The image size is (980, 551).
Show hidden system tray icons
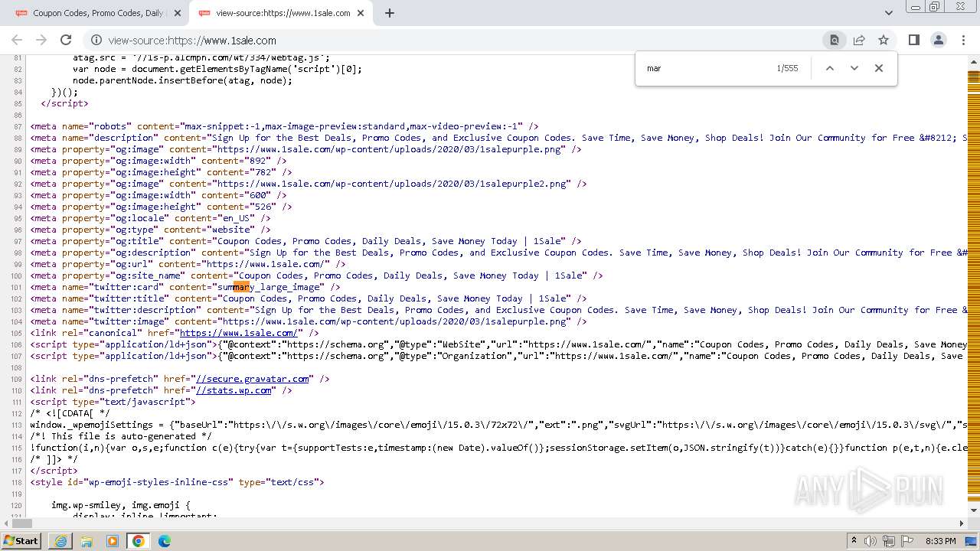(x=854, y=541)
